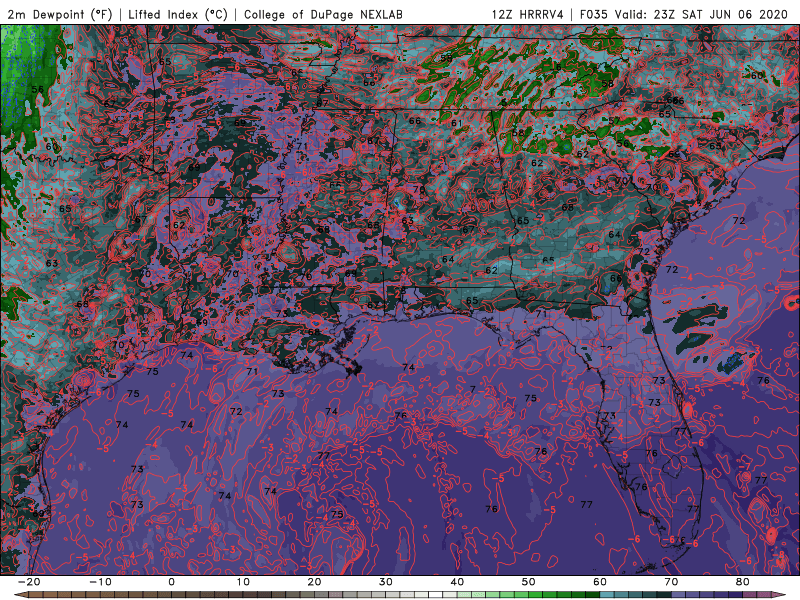Click the 60 tick label on the color bar
The width and height of the screenshot is (800, 600).
click(x=600, y=582)
